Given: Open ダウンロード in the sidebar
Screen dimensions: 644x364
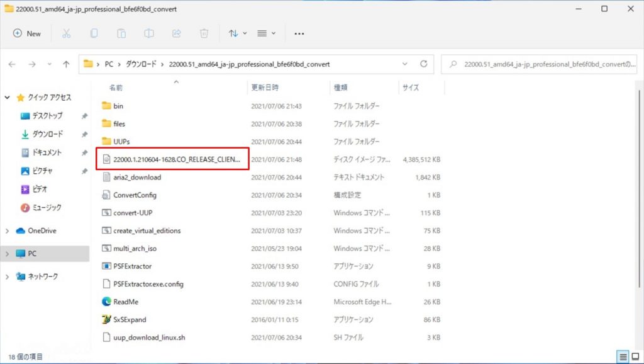Looking at the screenshot, I should [x=48, y=134].
